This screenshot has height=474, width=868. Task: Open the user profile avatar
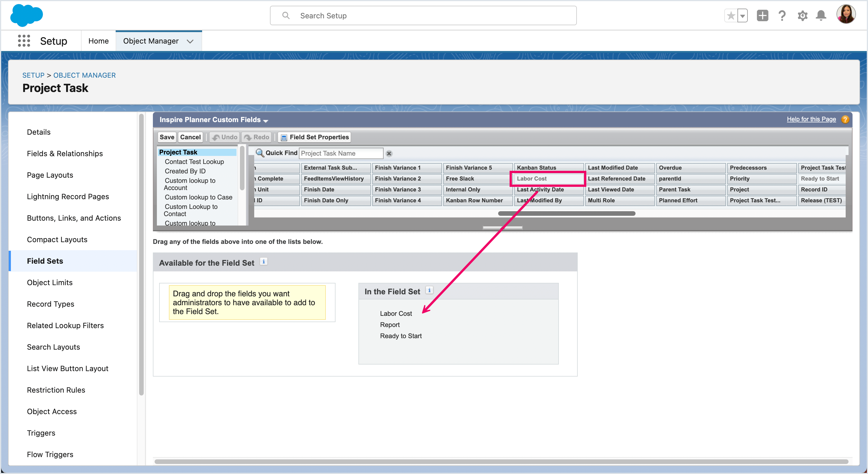pos(846,14)
